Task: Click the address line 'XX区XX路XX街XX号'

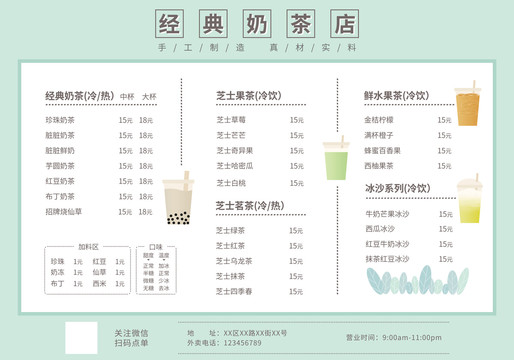Action: click(255, 333)
